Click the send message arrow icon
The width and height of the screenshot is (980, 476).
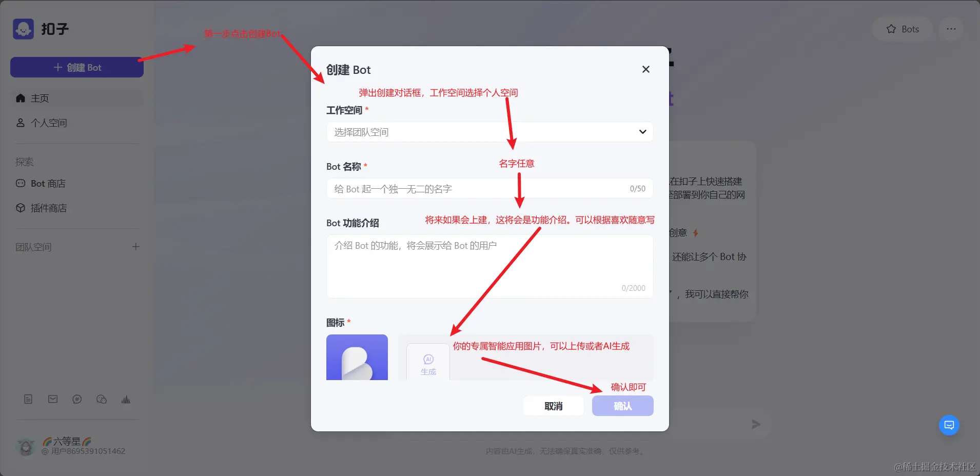click(x=756, y=424)
